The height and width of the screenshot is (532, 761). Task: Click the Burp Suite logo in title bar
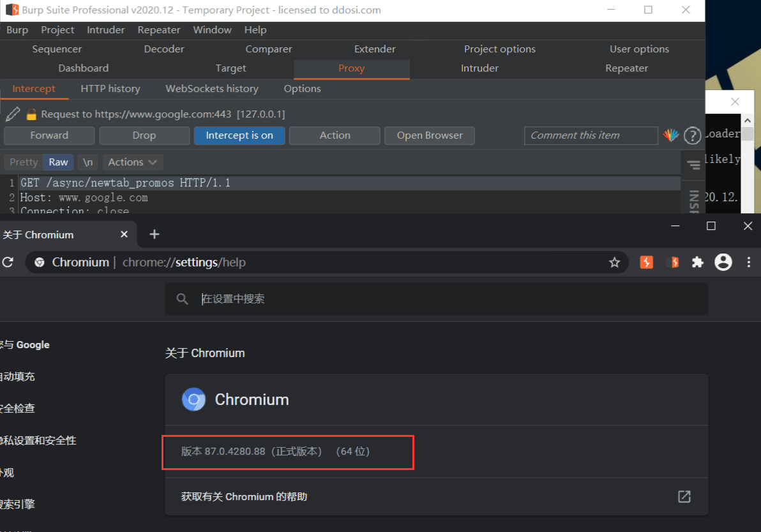point(11,10)
